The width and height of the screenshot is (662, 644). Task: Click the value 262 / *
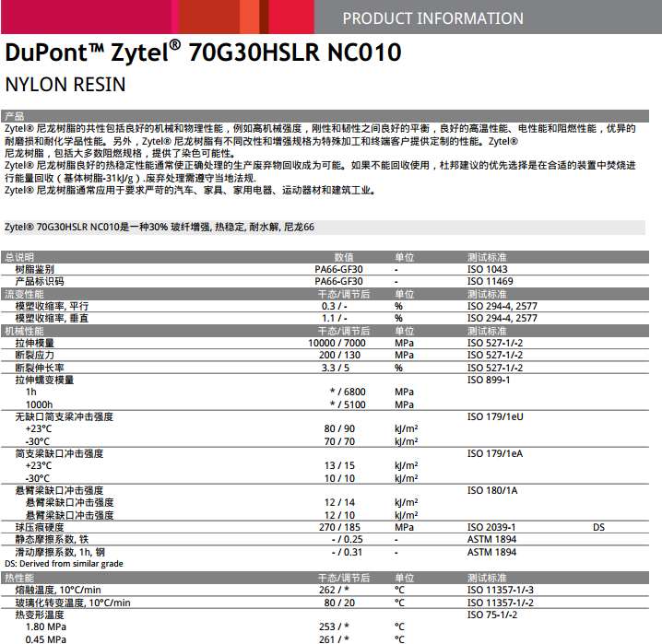pos(334,590)
